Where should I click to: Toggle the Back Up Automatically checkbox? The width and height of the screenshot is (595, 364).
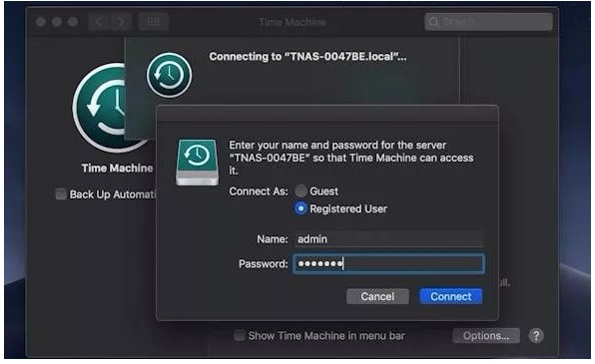(61, 194)
